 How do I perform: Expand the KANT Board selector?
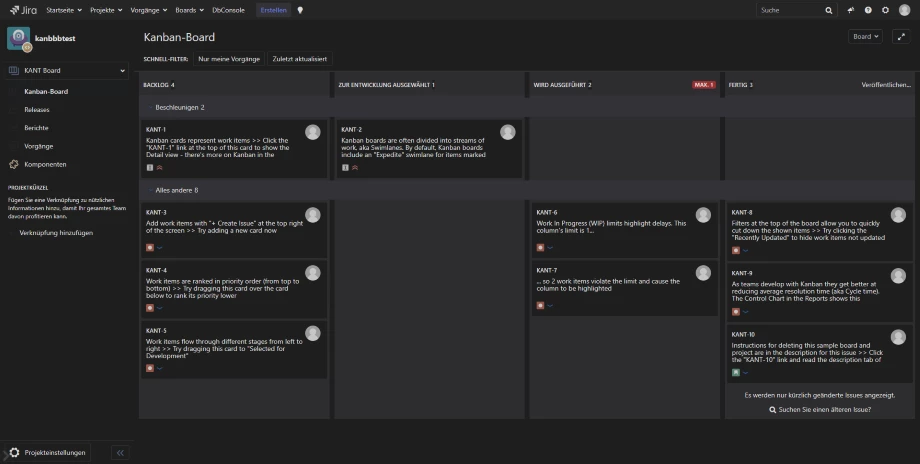coord(66,70)
